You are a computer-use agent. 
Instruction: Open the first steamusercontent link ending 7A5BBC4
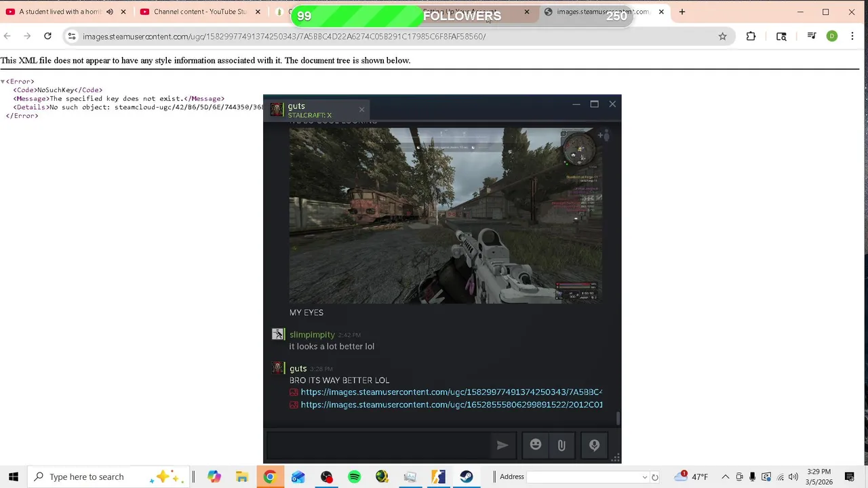452,392
